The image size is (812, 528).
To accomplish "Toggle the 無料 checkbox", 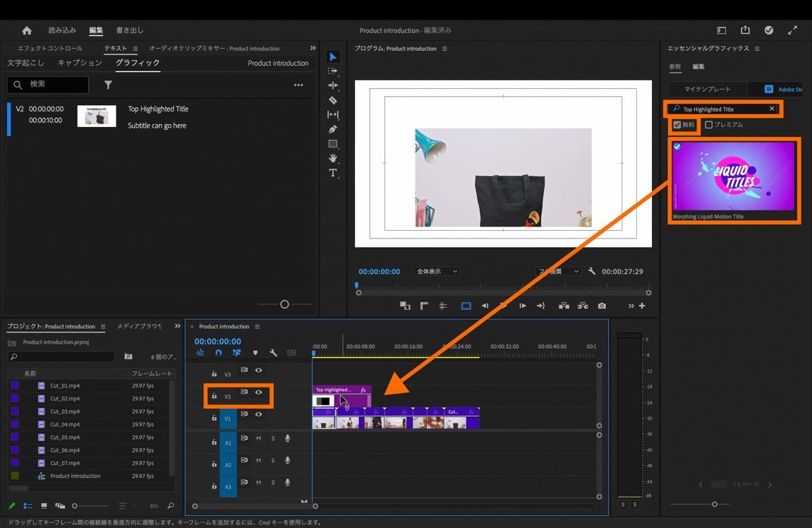I will tap(677, 125).
